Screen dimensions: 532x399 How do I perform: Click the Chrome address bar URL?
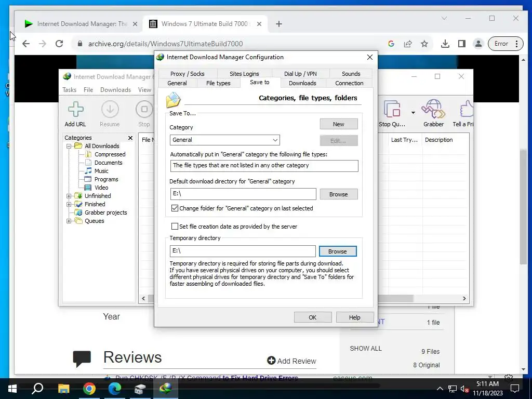tap(166, 44)
